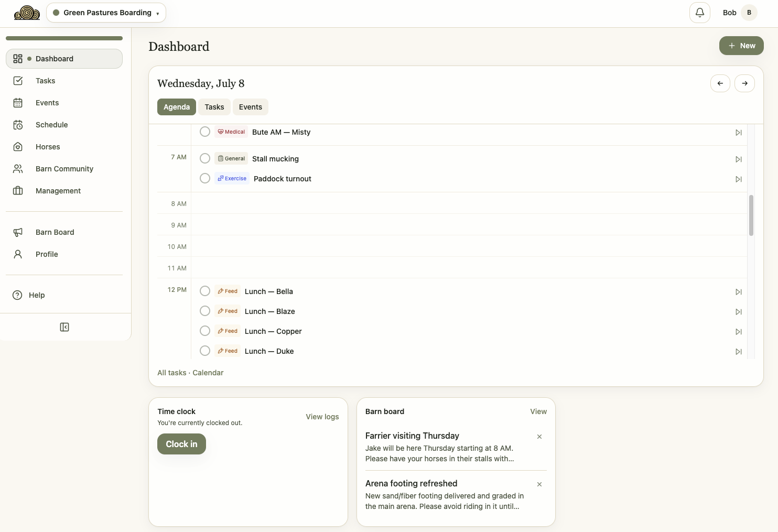
Task: Click Bob user name in header
Action: [x=729, y=13]
